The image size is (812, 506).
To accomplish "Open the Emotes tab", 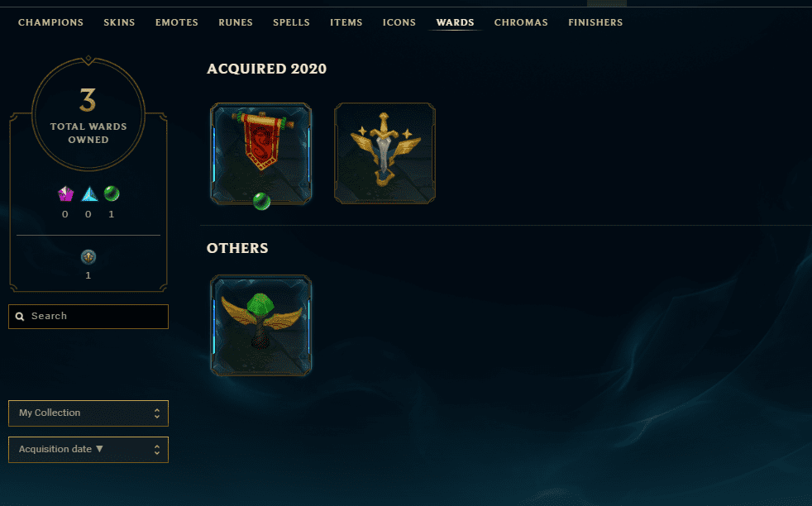I will tap(177, 22).
